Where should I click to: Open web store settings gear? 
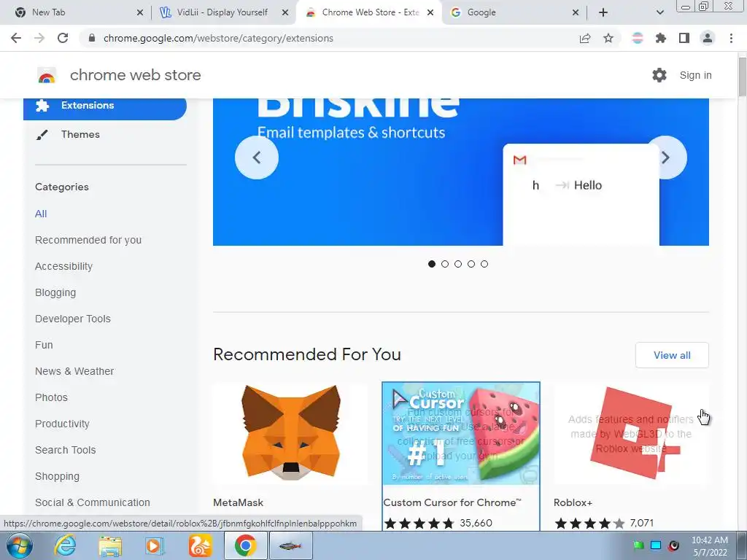659,75
